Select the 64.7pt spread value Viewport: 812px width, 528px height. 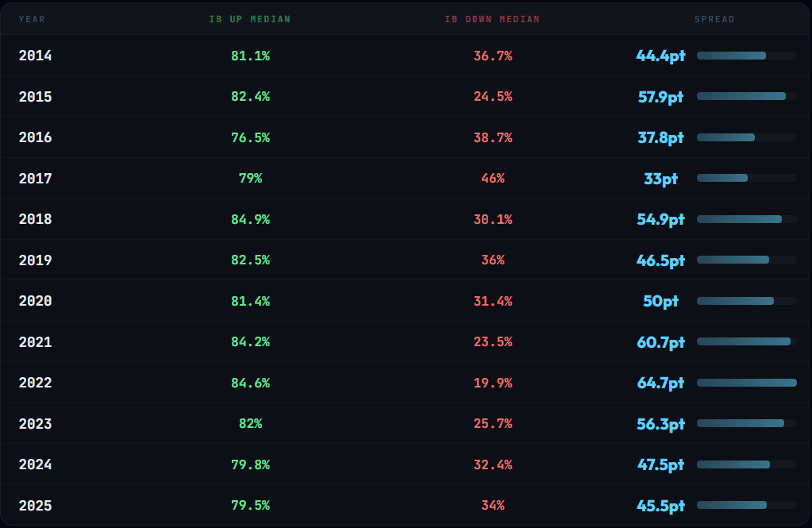click(x=660, y=383)
